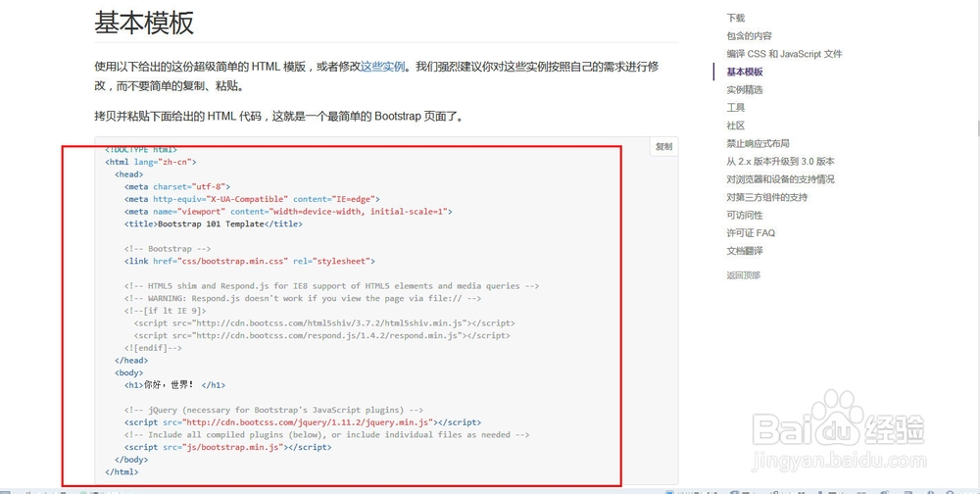Click the closing </html> code line
The width and height of the screenshot is (980, 494).
(122, 472)
